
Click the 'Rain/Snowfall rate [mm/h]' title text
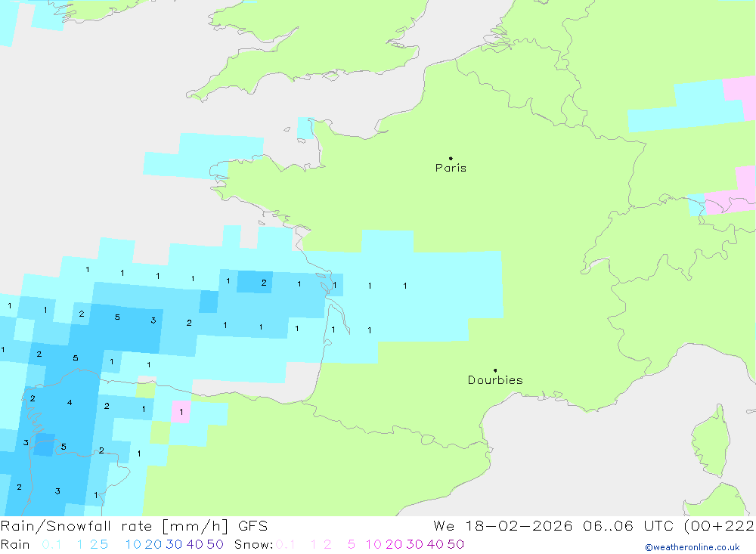(114, 525)
